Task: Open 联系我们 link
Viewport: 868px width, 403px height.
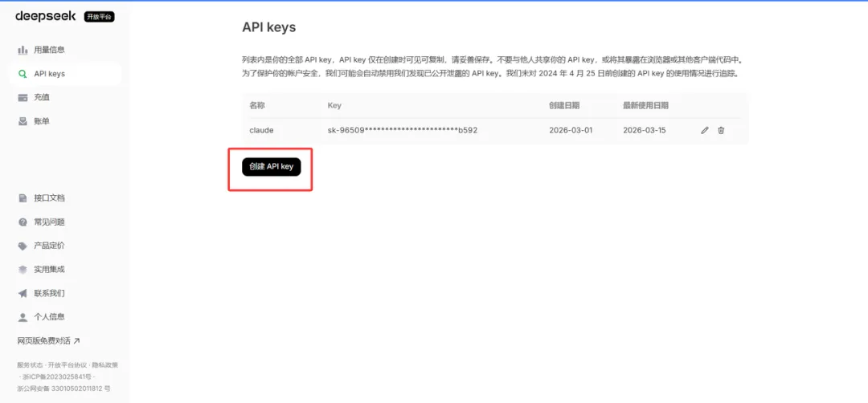Action: tap(49, 293)
